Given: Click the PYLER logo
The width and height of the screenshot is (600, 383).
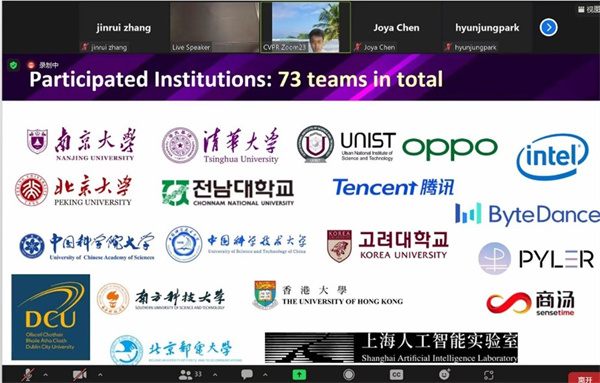Looking at the screenshot, I should tap(536, 259).
